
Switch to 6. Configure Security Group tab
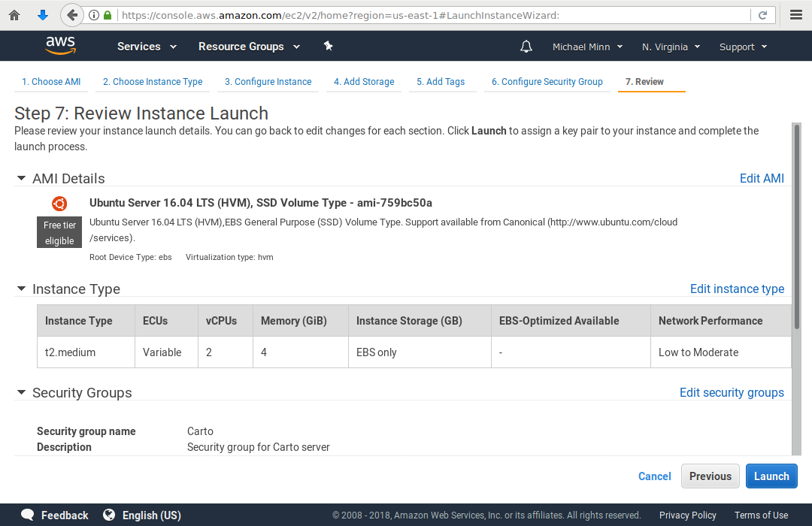(547, 82)
